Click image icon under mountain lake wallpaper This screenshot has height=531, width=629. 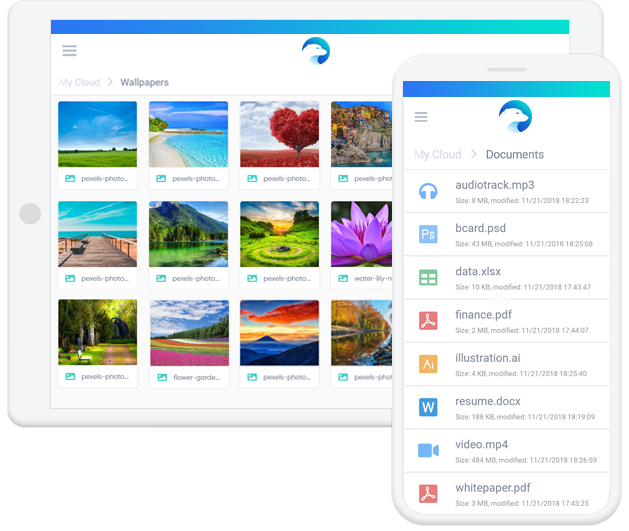pyautogui.click(x=161, y=278)
